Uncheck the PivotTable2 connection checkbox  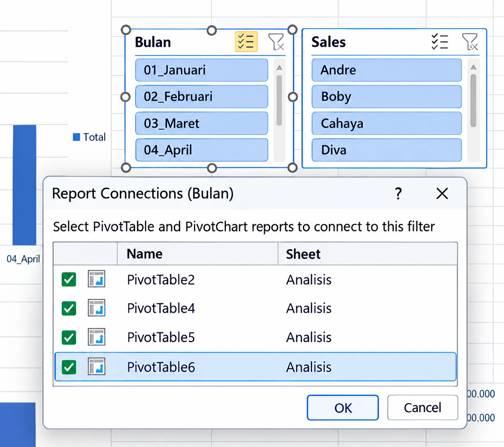pyautogui.click(x=69, y=280)
